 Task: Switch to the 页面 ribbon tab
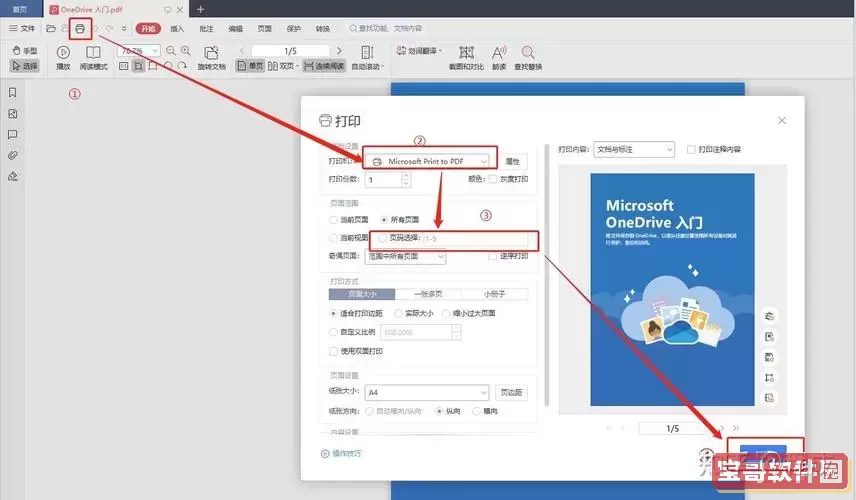click(264, 28)
